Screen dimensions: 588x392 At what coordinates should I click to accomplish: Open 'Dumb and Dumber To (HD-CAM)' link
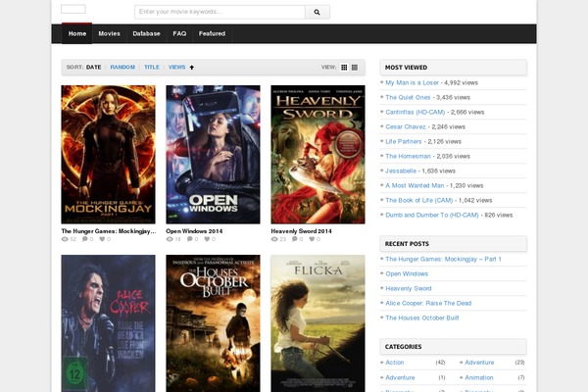coord(432,215)
